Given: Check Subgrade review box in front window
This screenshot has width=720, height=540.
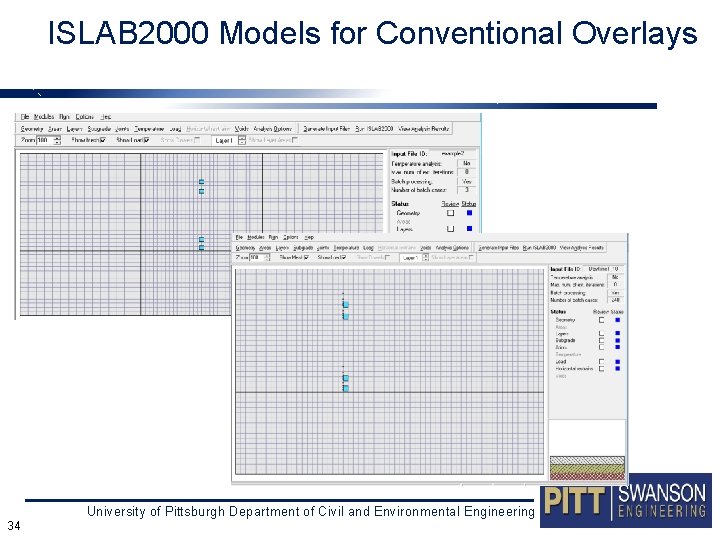Looking at the screenshot, I should pos(602,341).
